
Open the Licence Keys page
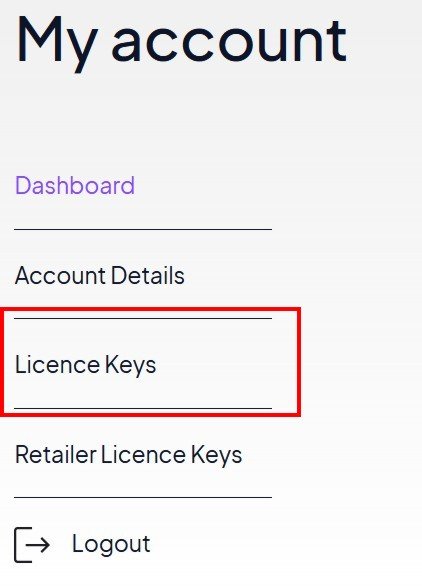(85, 365)
